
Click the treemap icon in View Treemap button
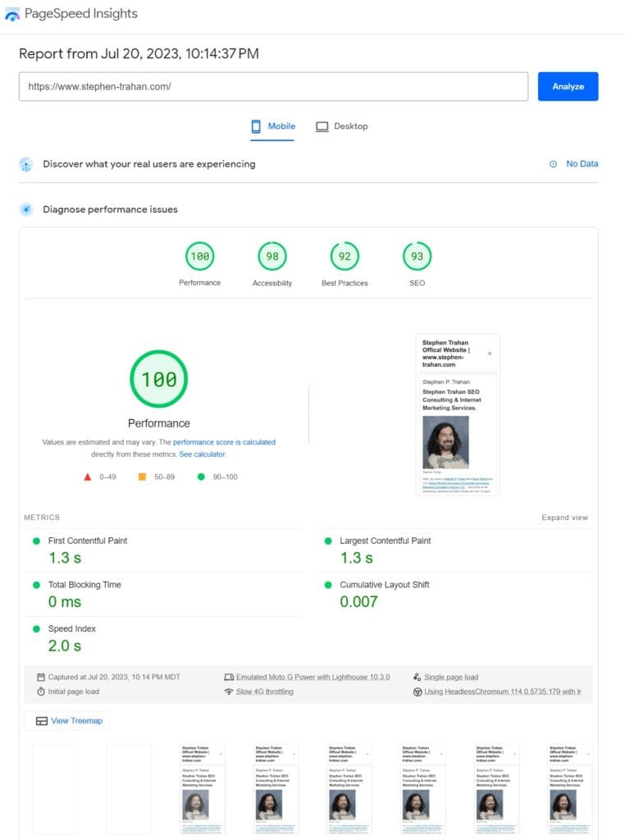point(41,721)
